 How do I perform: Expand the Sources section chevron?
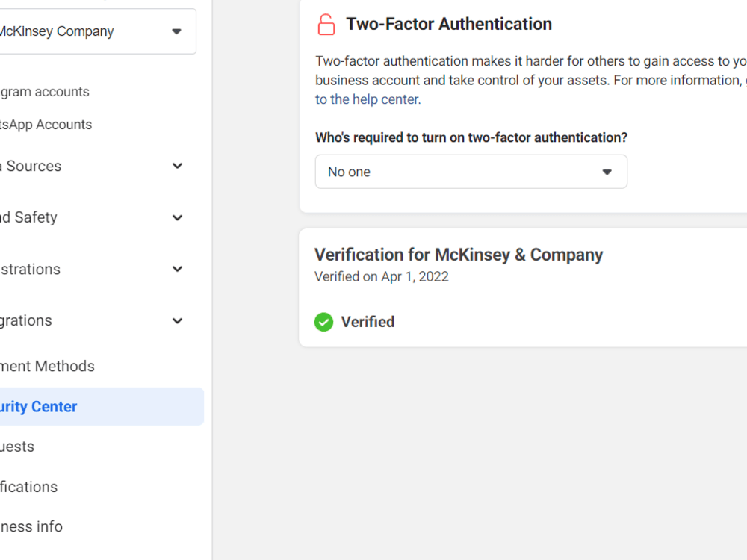pos(177,166)
